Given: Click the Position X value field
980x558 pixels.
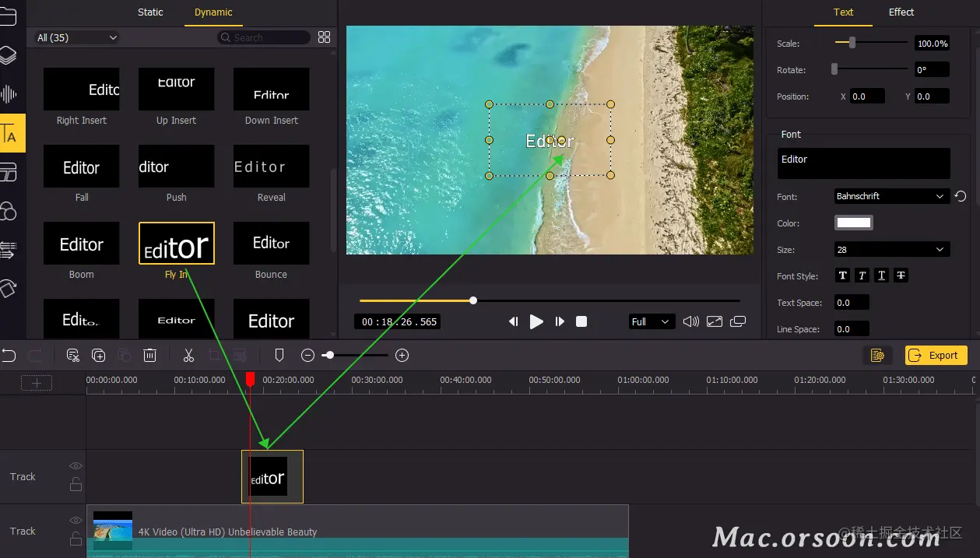Looking at the screenshot, I should coord(867,97).
